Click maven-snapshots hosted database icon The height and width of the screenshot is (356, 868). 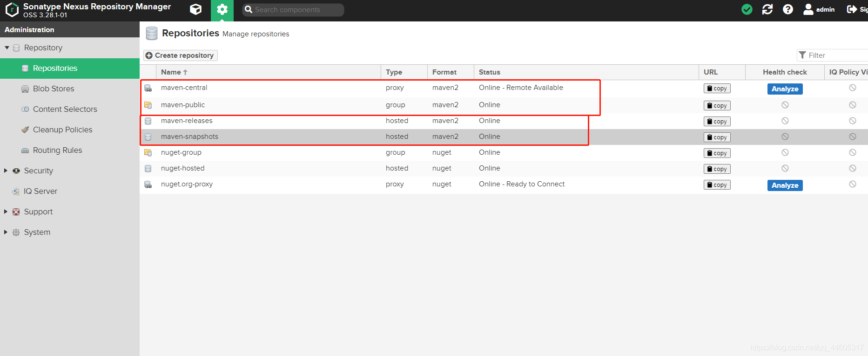coord(148,137)
